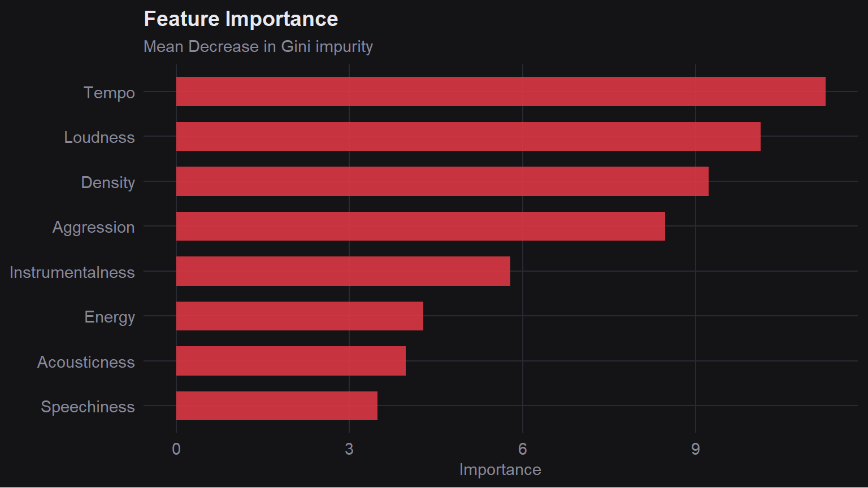Select the Loudness importance bar
Viewport: 868px width, 488px height.
[468, 137]
